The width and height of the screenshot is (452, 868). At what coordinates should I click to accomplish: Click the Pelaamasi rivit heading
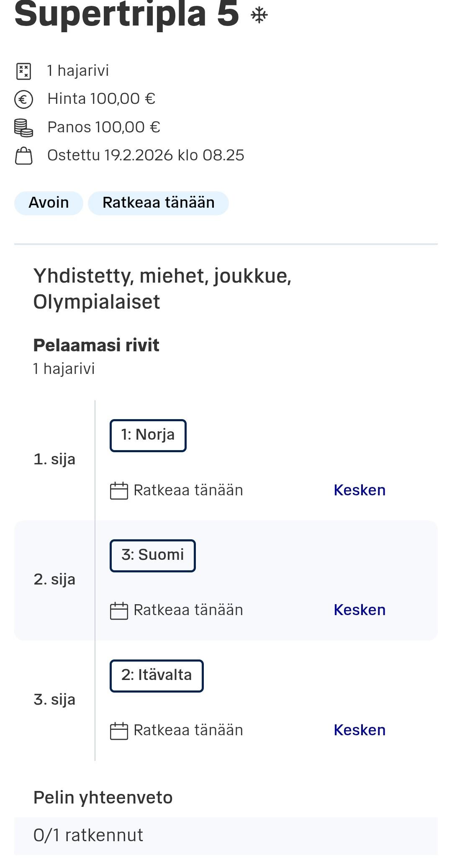coord(96,345)
